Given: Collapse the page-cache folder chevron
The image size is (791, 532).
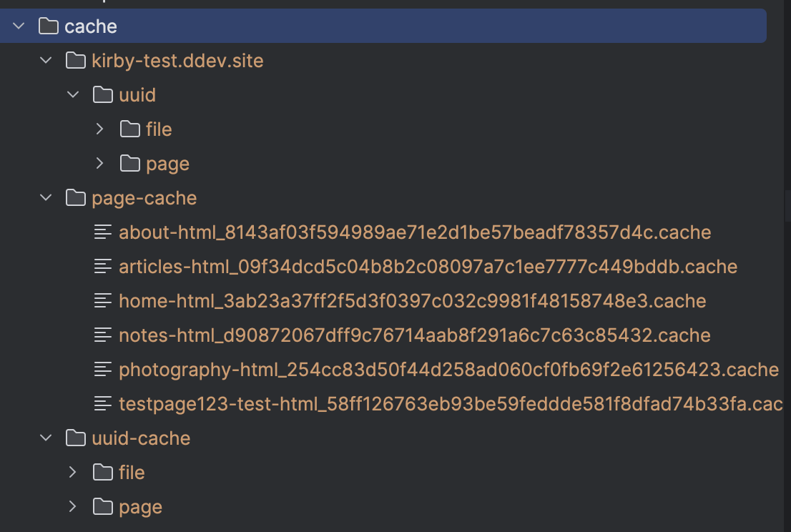Looking at the screenshot, I should click(46, 198).
